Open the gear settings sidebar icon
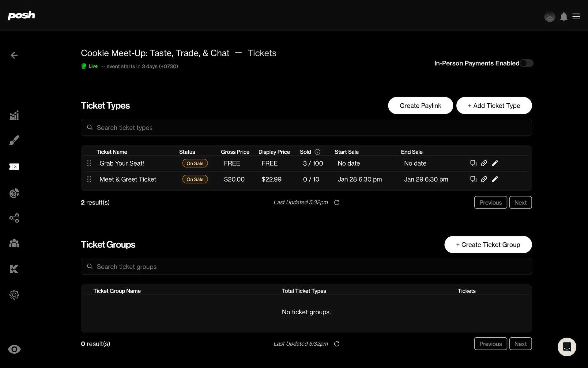 14,295
